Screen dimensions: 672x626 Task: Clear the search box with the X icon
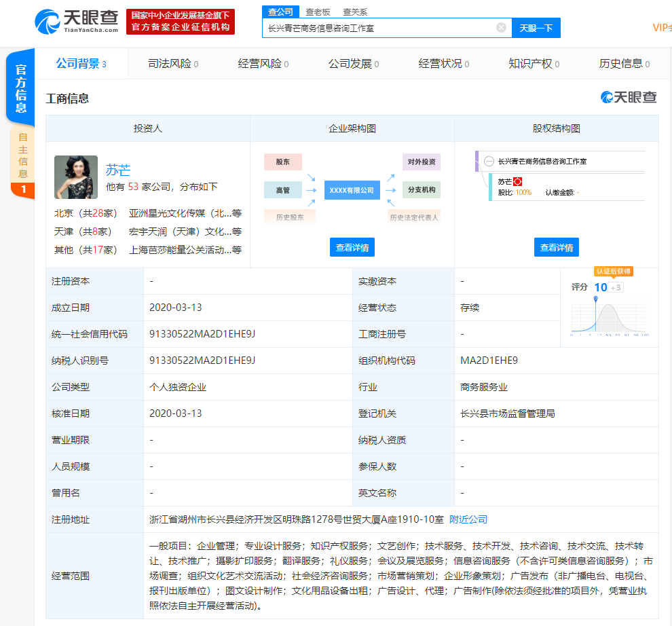click(x=502, y=27)
